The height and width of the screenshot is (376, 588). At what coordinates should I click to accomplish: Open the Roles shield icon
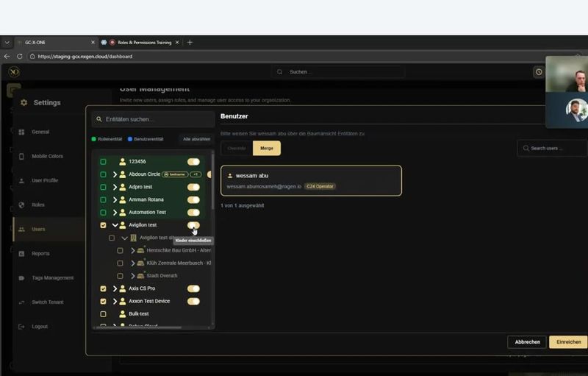[21, 205]
